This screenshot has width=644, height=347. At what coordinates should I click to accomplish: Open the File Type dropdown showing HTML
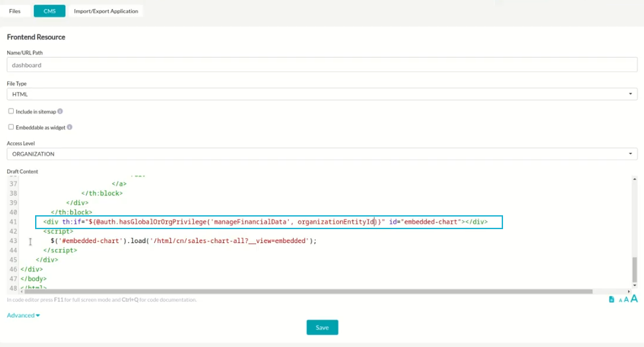(x=322, y=94)
